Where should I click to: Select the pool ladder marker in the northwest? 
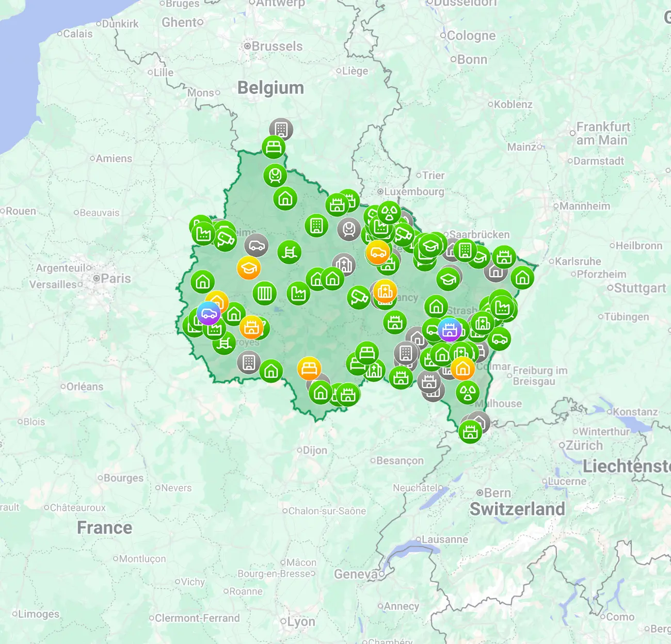[x=290, y=250]
